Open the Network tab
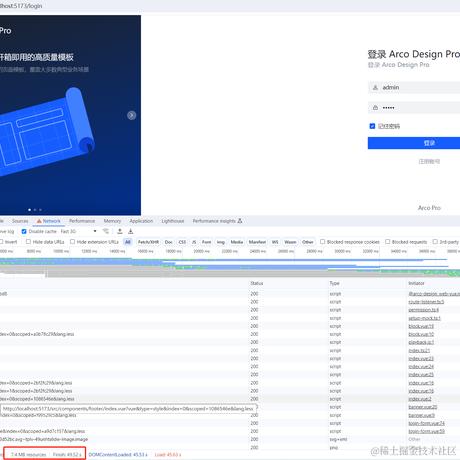Viewport: 460px width, 460px height. (49, 221)
